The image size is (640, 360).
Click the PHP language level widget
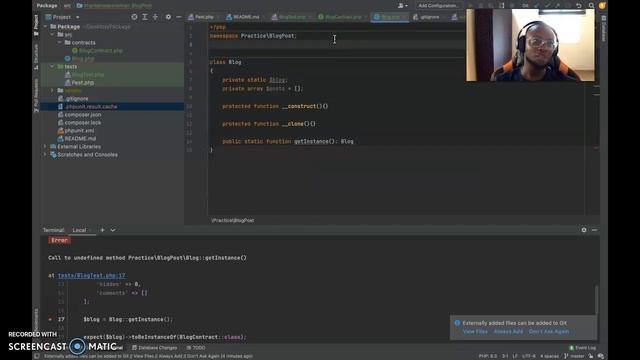(x=488, y=356)
